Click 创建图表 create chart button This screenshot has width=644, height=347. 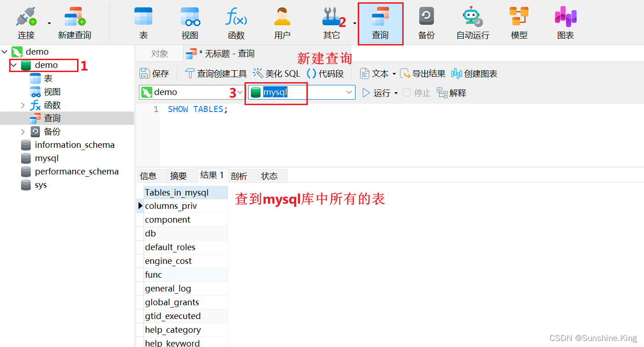(474, 73)
